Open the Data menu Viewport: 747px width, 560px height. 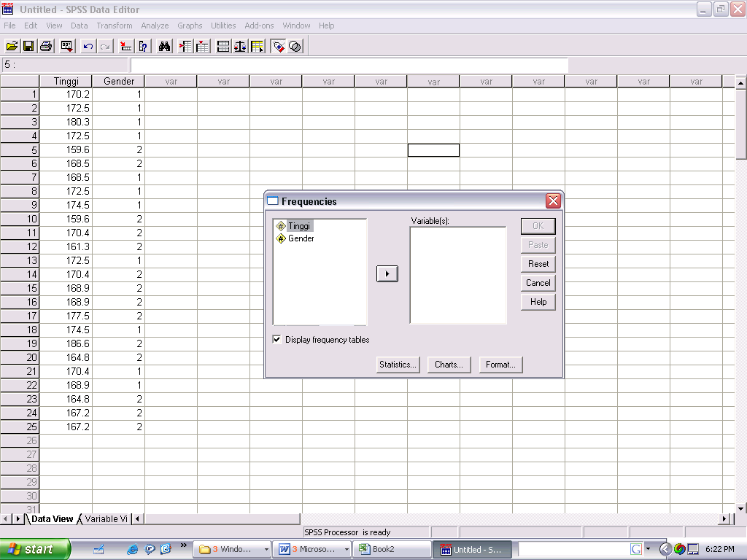coord(79,26)
